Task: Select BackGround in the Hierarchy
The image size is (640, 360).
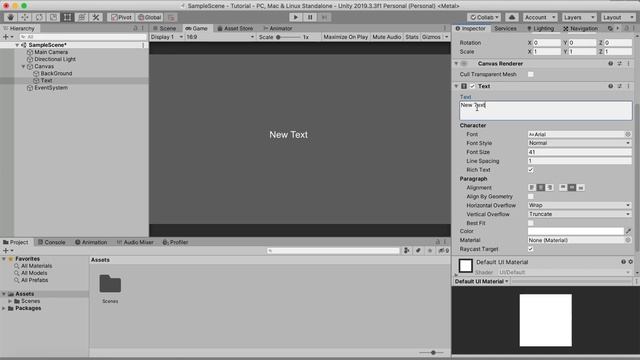Action: [56, 73]
